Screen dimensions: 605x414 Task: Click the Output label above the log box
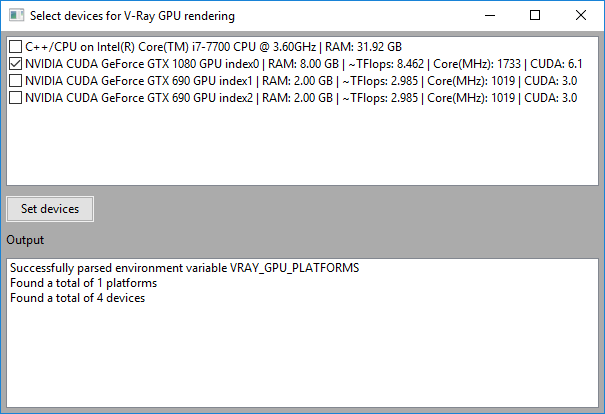(25, 240)
